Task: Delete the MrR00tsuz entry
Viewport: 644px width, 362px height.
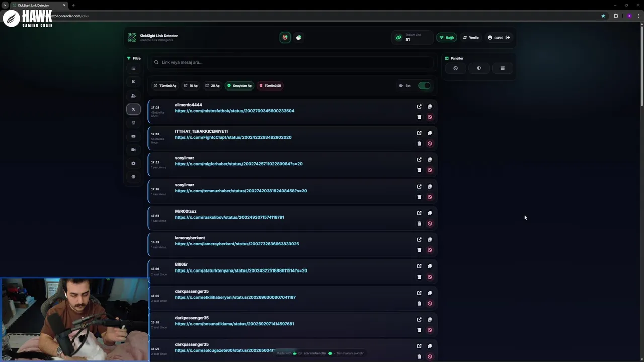Action: pos(419,224)
